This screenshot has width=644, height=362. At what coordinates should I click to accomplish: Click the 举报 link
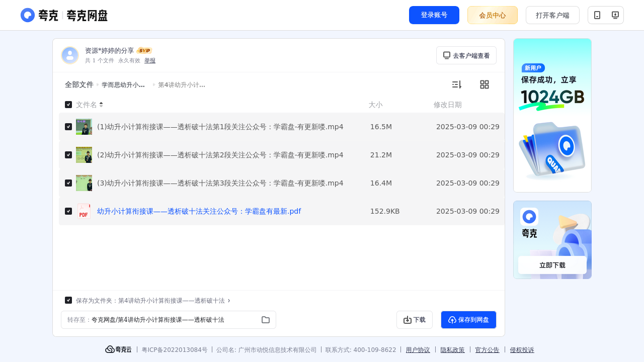tap(150, 60)
